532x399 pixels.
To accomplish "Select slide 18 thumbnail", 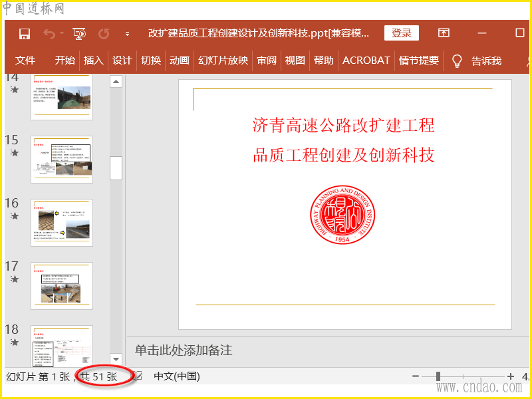I will click(x=62, y=346).
